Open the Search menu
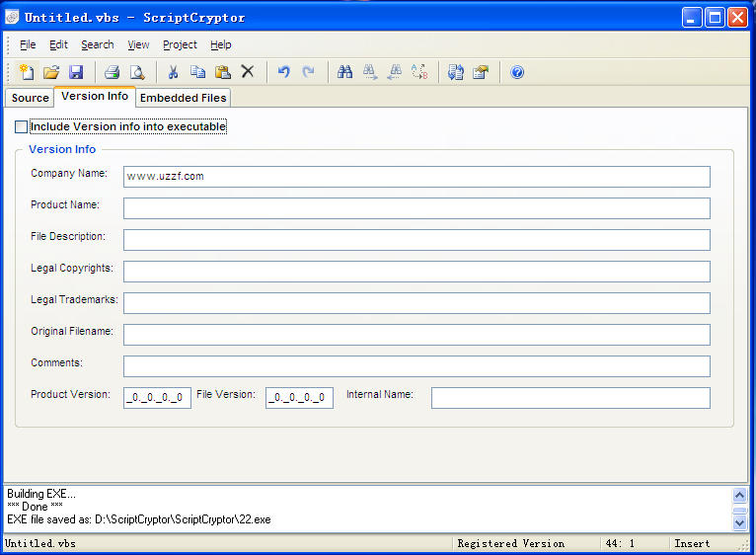The image size is (756, 555). pyautogui.click(x=97, y=44)
